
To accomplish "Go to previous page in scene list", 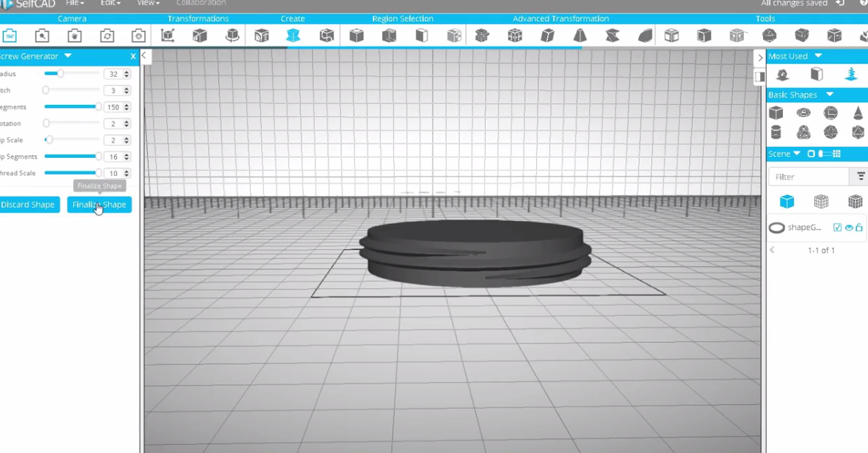I will click(x=773, y=250).
